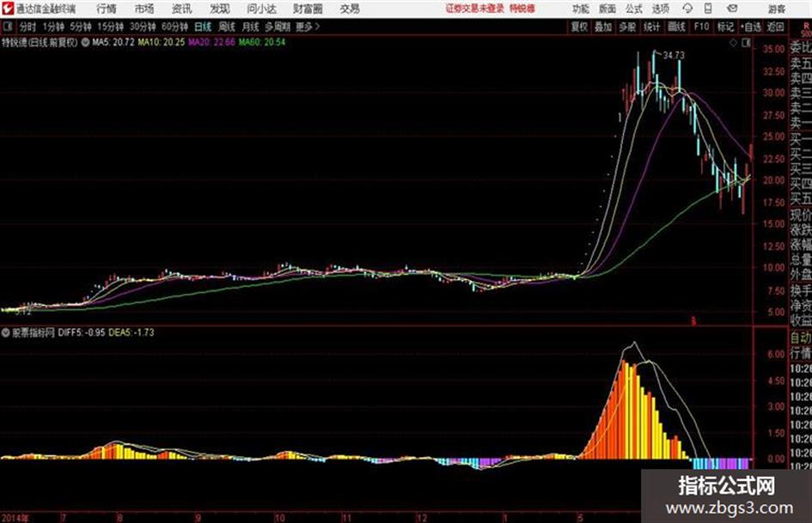
Task: Open the 市场 menu
Action: point(144,9)
